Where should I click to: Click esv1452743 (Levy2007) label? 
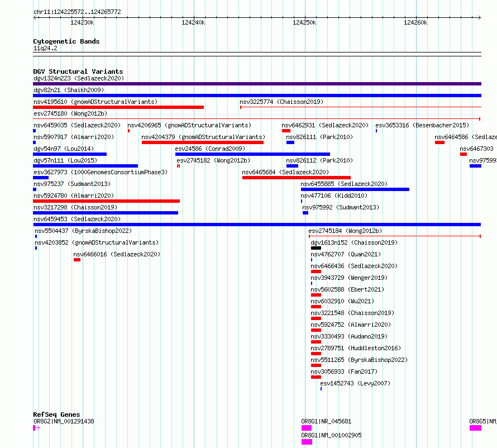click(355, 383)
